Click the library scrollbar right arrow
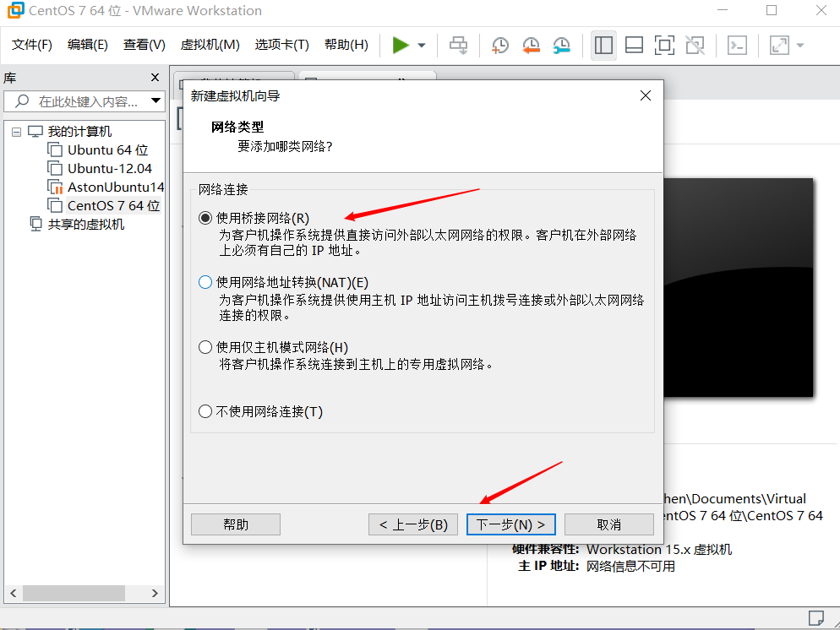Screen dimensions: 840x630 click(x=155, y=593)
